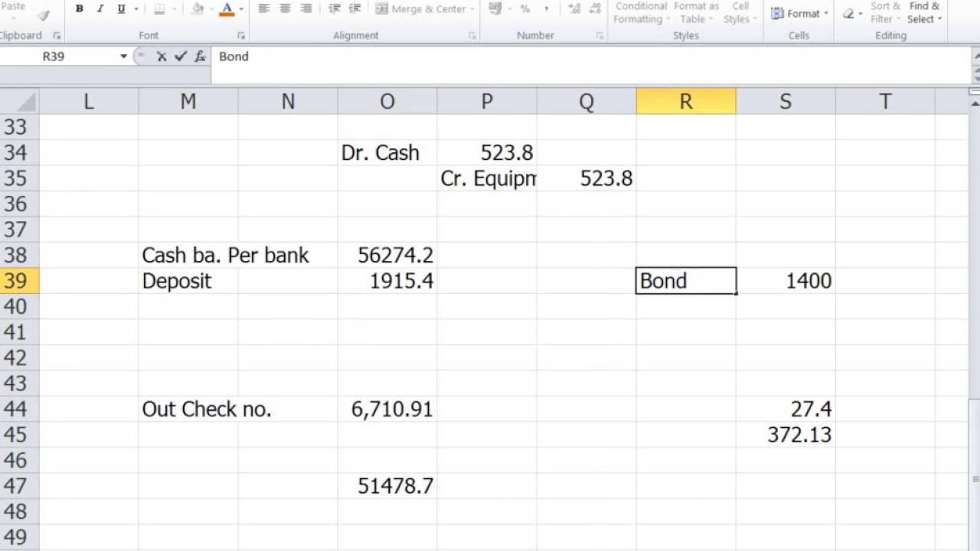The image size is (980, 551).
Task: Open Number format dialog launcher
Action: pyautogui.click(x=602, y=36)
